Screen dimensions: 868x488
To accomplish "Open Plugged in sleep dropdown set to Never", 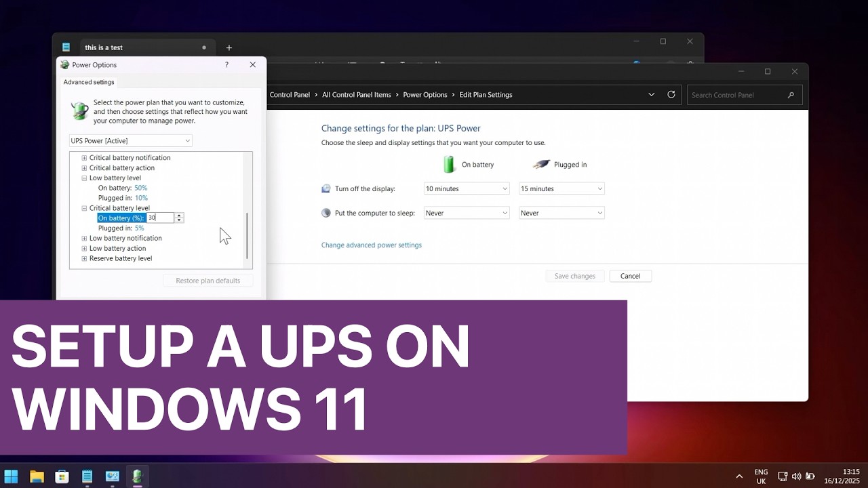I will (x=561, y=213).
